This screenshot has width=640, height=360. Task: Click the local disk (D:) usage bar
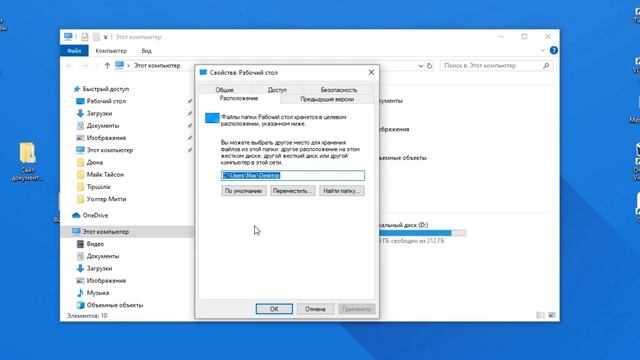click(x=423, y=233)
